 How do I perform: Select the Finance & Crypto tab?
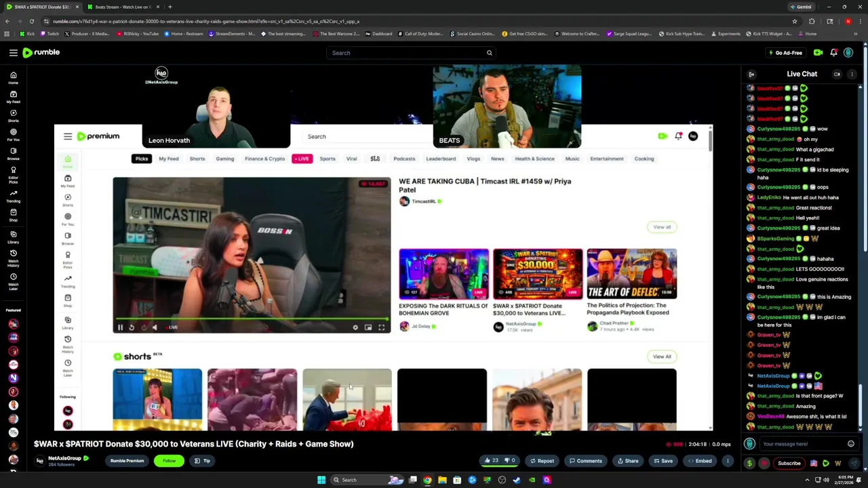264,159
